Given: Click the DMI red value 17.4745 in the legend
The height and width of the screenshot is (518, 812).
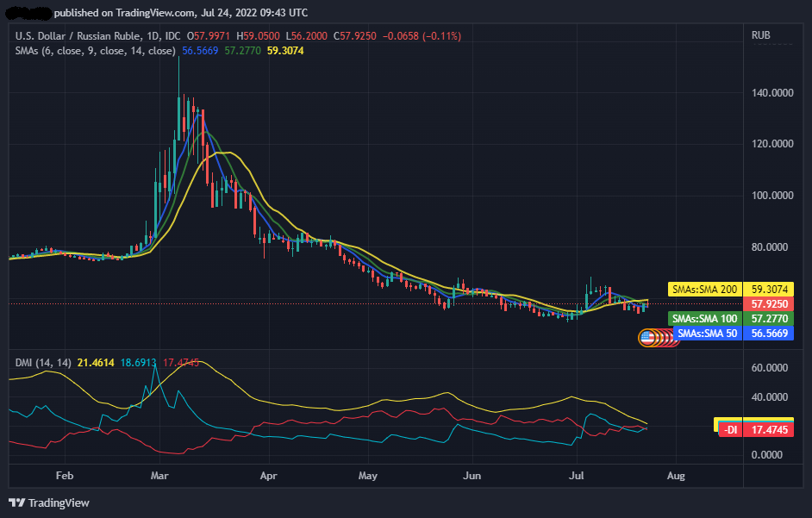Looking at the screenshot, I should (x=181, y=363).
